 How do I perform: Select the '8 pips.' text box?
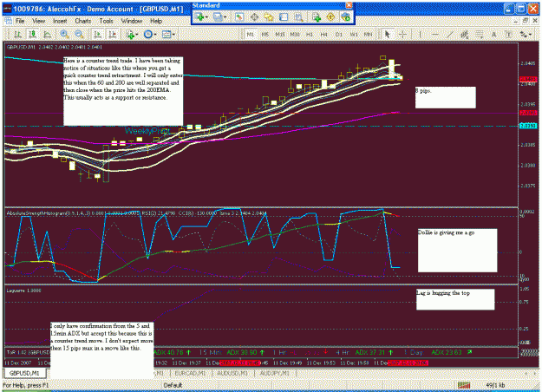click(445, 97)
